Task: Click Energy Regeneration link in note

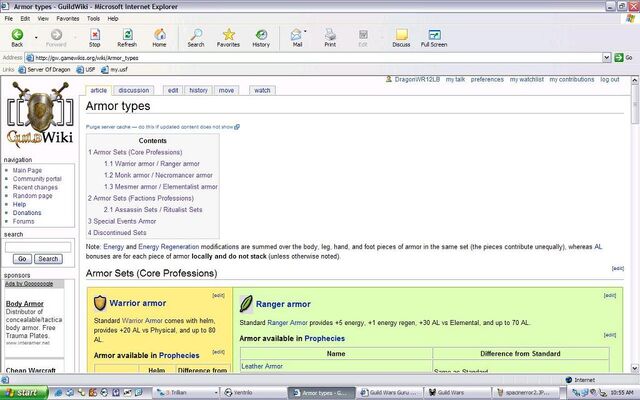Action: point(169,247)
